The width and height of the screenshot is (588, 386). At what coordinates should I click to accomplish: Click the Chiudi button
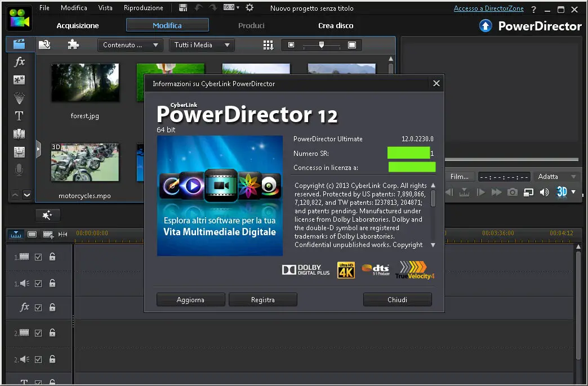tap(398, 300)
